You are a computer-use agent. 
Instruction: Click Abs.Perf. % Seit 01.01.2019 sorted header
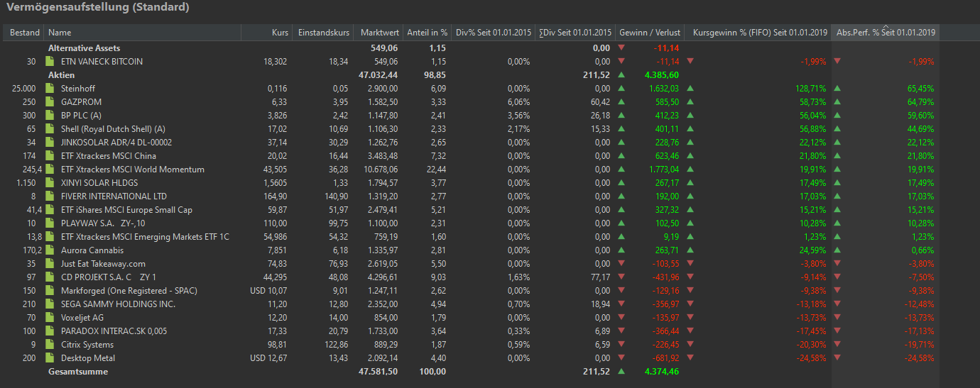click(x=886, y=33)
